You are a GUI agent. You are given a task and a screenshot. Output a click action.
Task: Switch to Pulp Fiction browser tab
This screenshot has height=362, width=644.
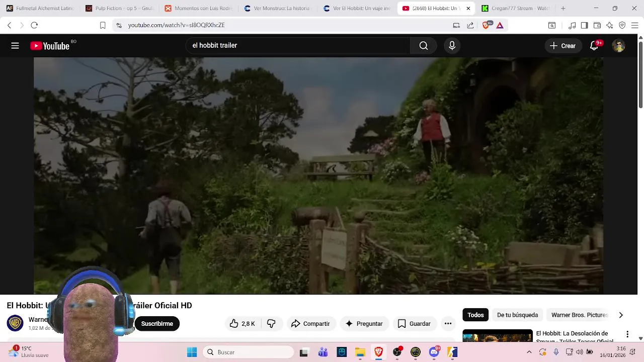(120, 9)
